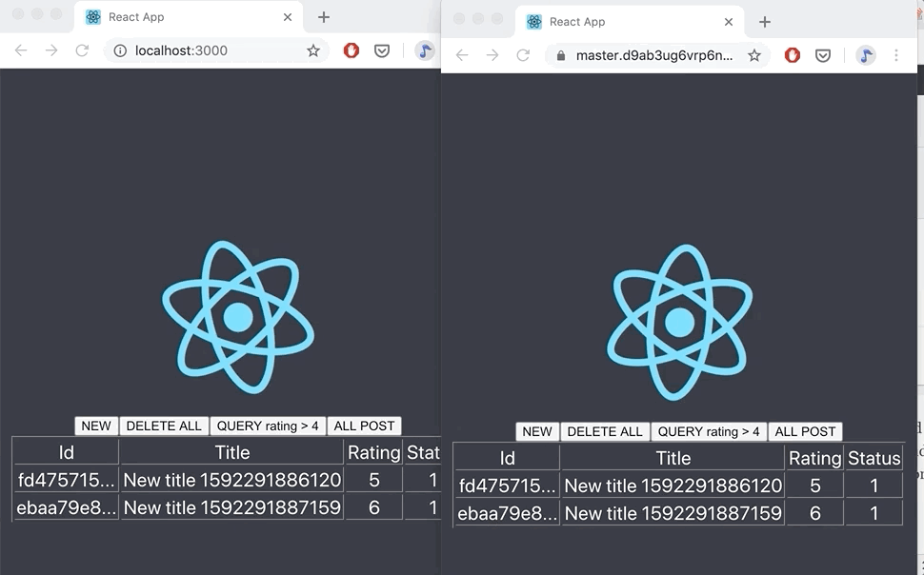The width and height of the screenshot is (924, 575).
Task: Open new tab in localhost window
Action: 324,17
